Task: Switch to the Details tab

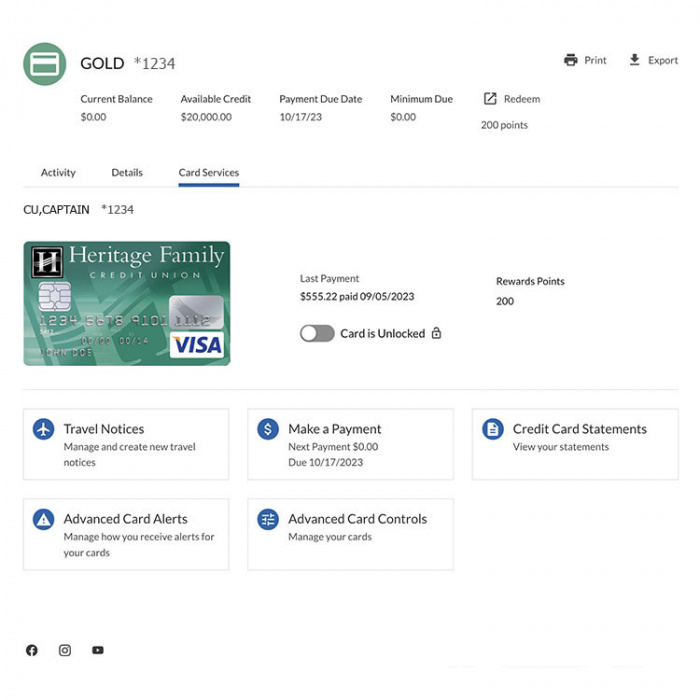Action: pyautogui.click(x=127, y=173)
